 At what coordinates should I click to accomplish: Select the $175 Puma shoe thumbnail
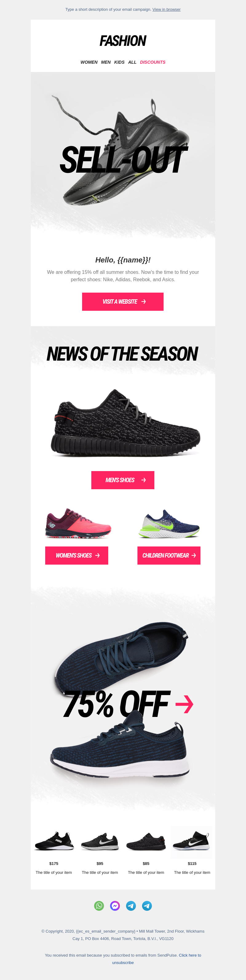[54, 841]
